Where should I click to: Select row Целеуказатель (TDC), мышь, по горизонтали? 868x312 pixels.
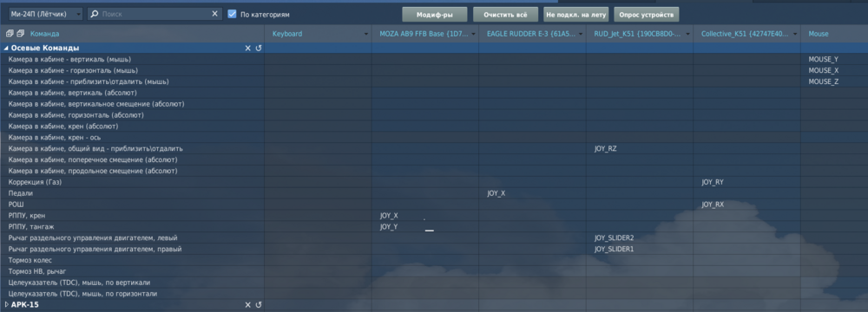(x=132, y=294)
